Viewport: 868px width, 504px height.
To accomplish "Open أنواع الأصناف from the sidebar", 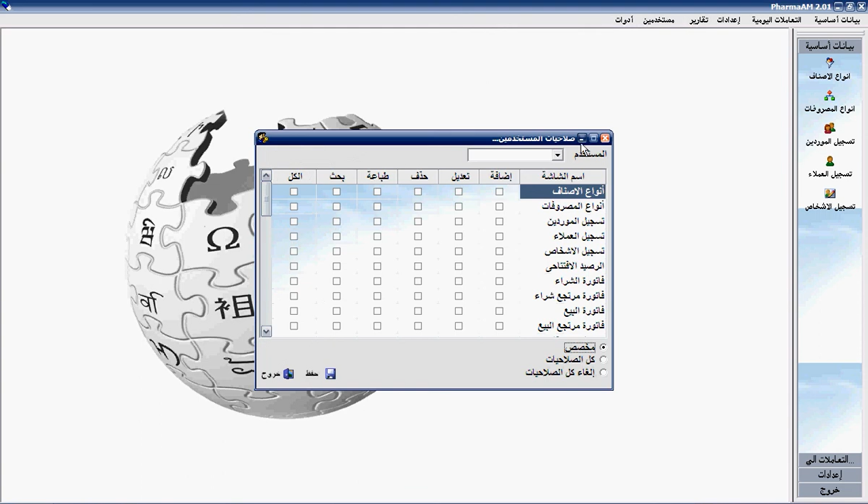I will (829, 63).
